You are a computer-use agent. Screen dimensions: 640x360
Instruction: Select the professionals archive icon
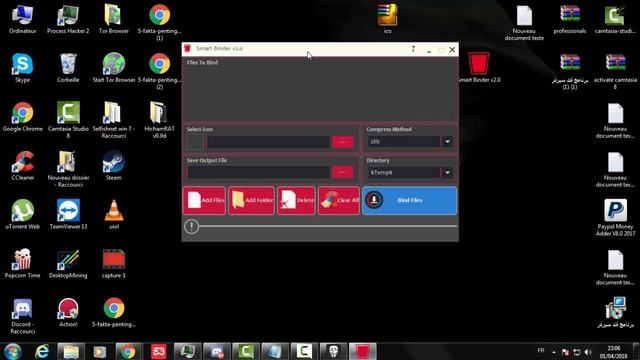(x=570, y=19)
